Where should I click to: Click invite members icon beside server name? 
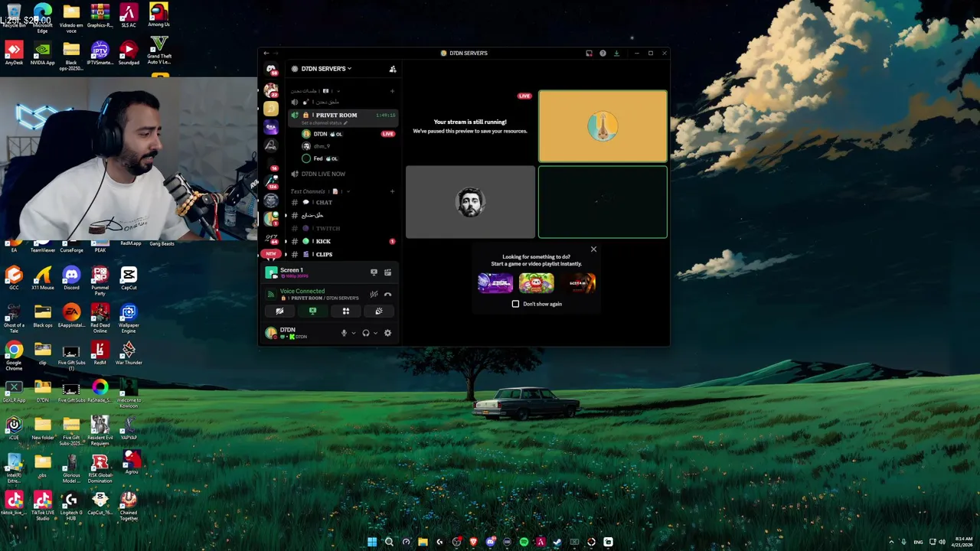pos(393,69)
